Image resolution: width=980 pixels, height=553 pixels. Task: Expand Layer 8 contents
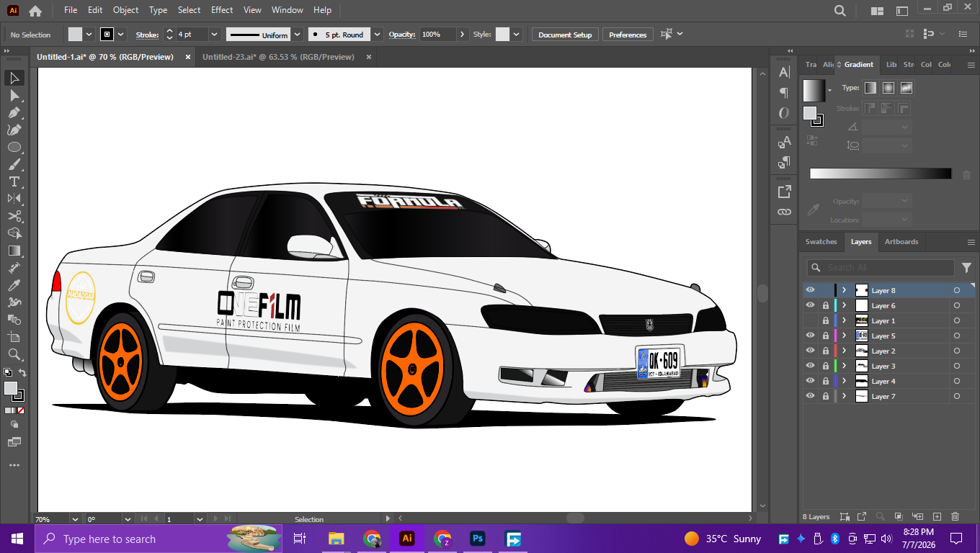click(844, 290)
